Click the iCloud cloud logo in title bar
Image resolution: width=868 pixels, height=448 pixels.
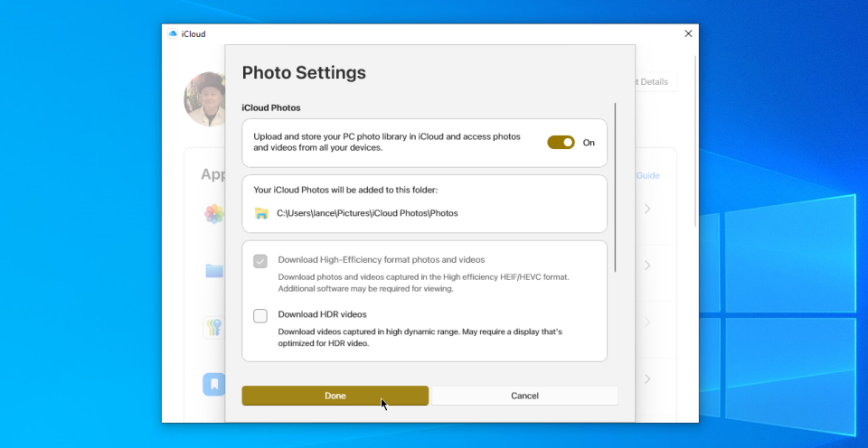172,34
